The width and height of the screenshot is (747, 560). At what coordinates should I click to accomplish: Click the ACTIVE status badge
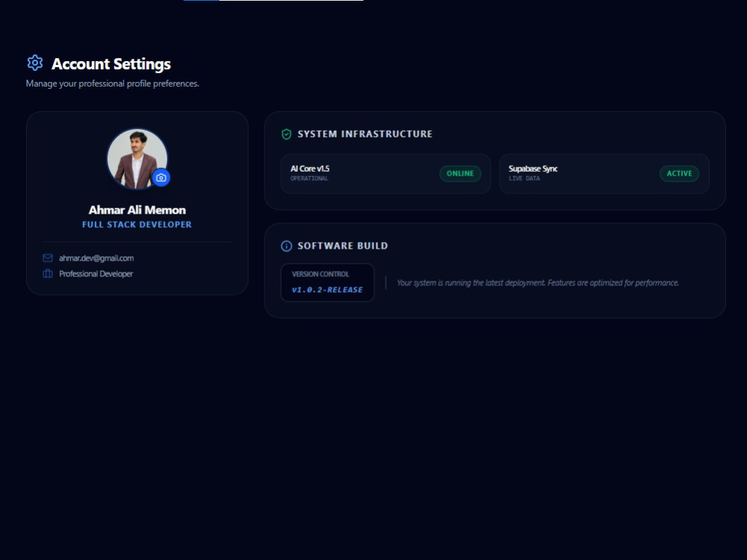click(679, 173)
